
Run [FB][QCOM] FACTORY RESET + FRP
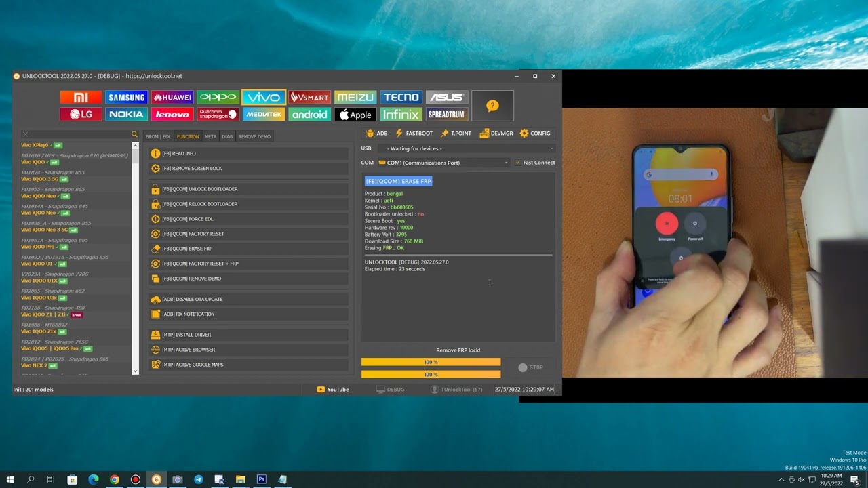click(x=248, y=264)
